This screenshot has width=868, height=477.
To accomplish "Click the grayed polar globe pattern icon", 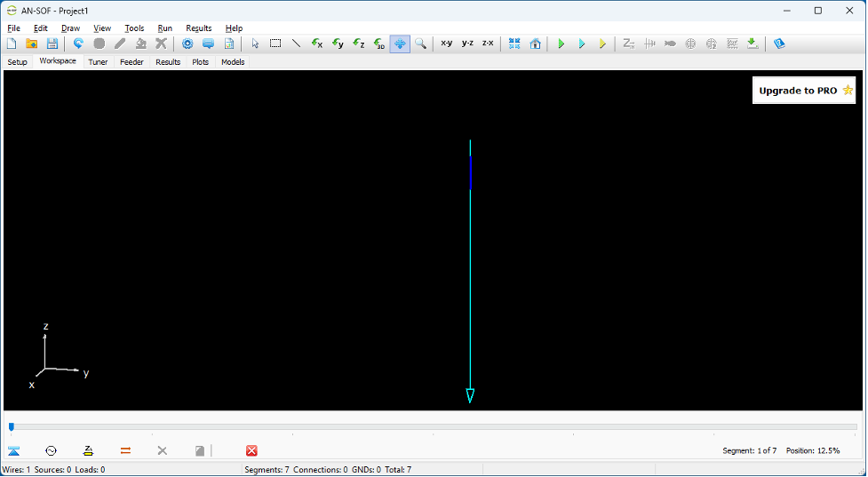I will pos(690,44).
